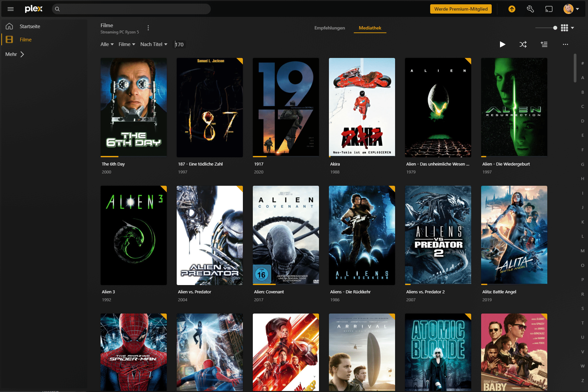Viewport: 588px width, 392px height.
Task: Click the 170 item count
Action: coord(179,44)
